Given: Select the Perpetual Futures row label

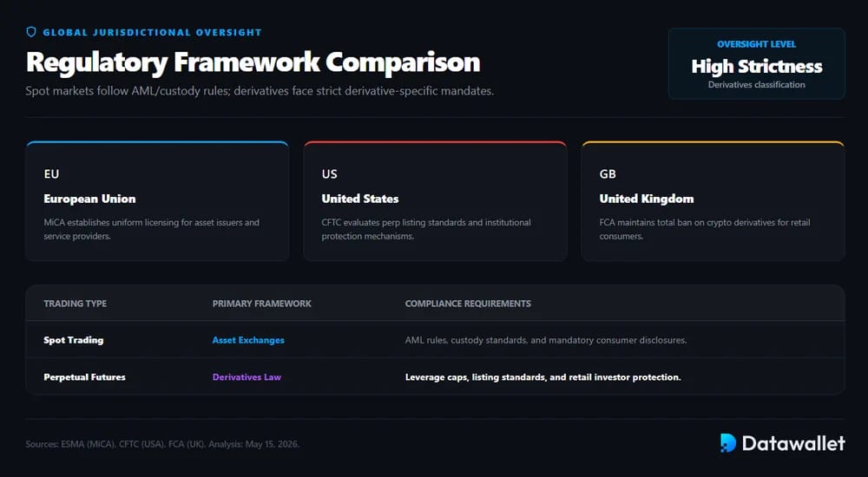Looking at the screenshot, I should coord(85,377).
